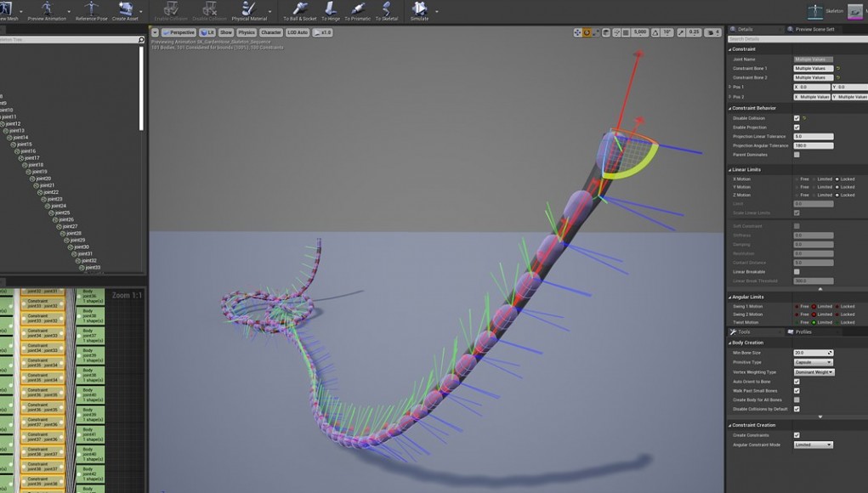Collapse the Body Creation section
The width and height of the screenshot is (868, 493).
pos(730,343)
